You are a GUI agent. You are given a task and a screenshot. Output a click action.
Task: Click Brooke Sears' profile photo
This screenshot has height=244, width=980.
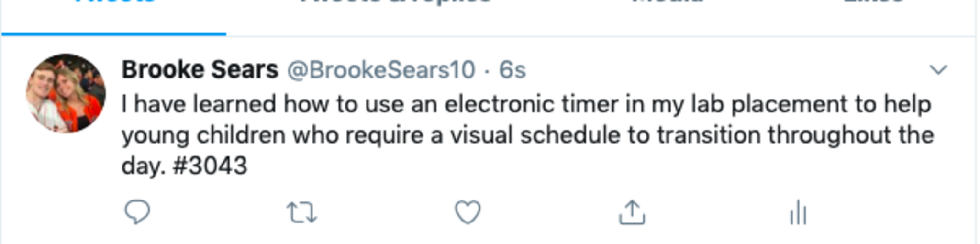point(66,93)
